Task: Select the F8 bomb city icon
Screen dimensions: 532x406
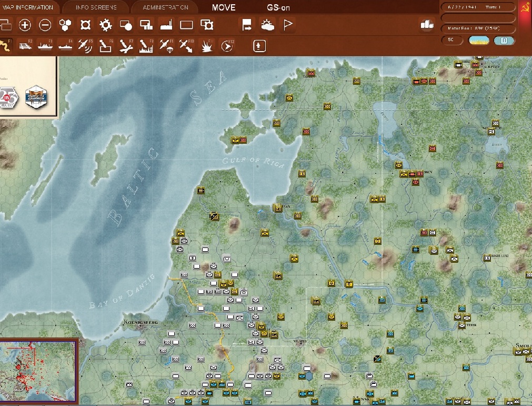Action: 146,46
